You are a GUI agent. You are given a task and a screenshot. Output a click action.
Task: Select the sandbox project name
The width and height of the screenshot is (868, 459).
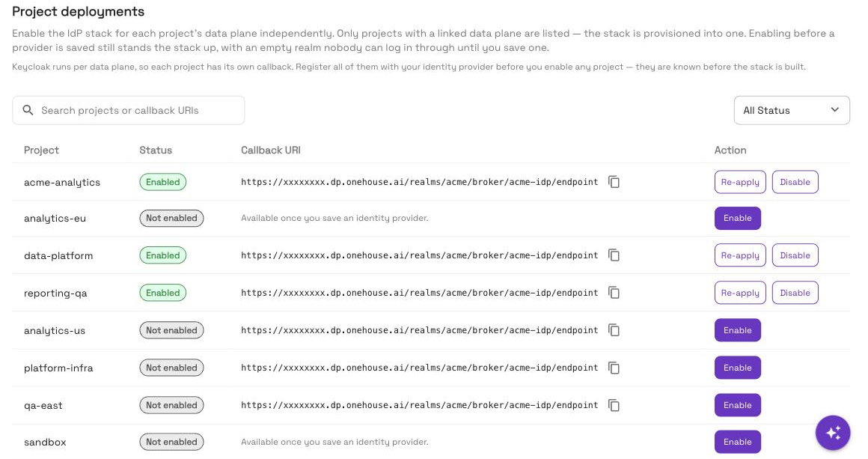45,442
